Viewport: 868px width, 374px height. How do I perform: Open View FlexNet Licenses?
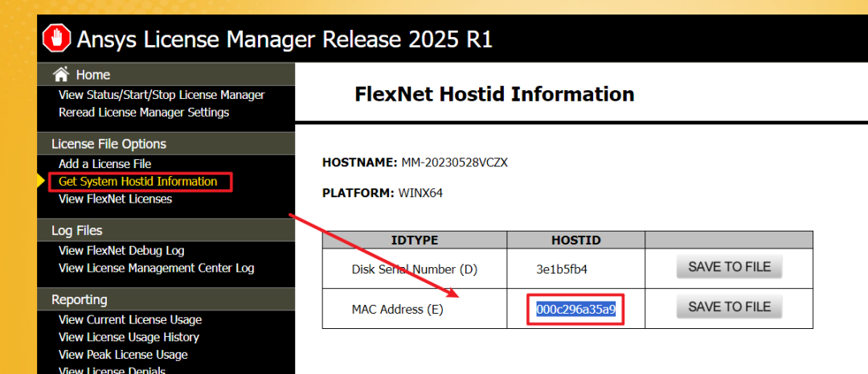tap(115, 199)
